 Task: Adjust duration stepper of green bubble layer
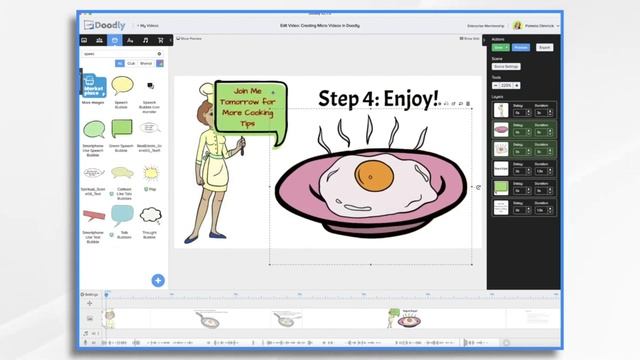click(550, 191)
